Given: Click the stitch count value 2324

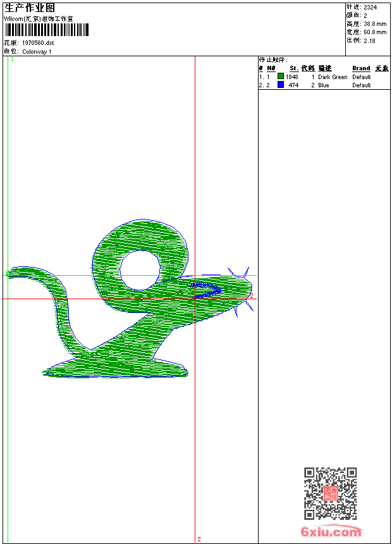Looking at the screenshot, I should click(x=371, y=7).
